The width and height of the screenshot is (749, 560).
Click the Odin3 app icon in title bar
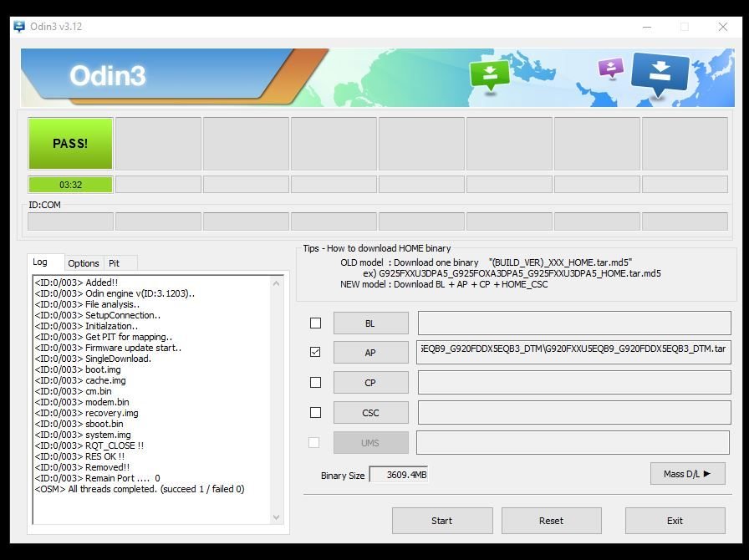pyautogui.click(x=19, y=26)
